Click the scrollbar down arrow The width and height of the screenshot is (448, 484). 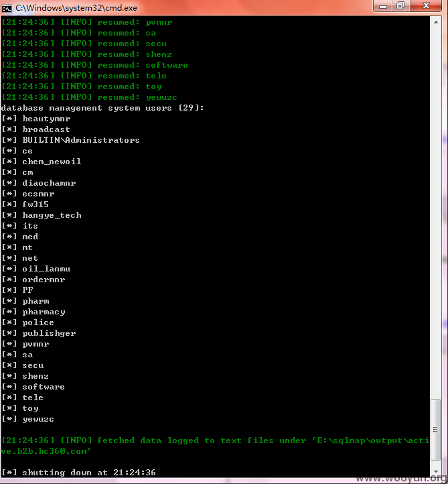tap(436, 471)
